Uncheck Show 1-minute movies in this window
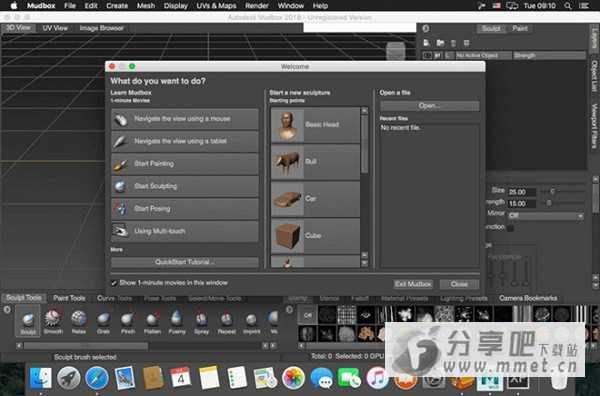600x396 pixels. coord(114,283)
